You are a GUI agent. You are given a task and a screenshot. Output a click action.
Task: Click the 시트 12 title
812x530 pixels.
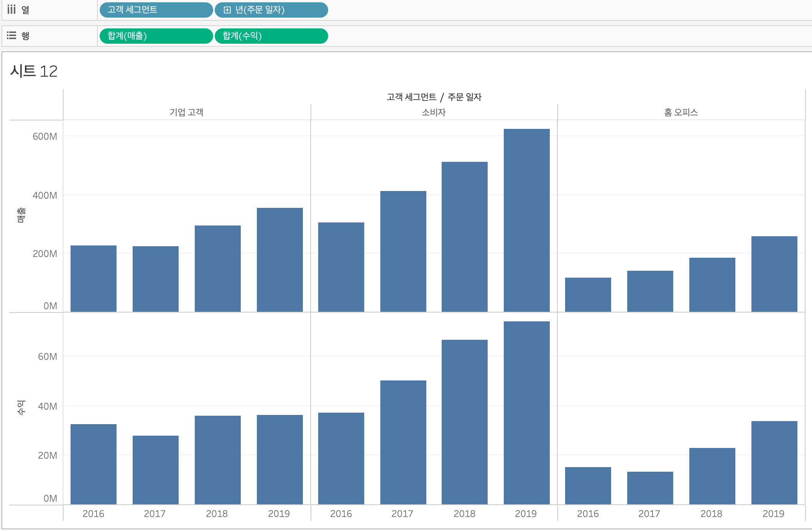34,71
